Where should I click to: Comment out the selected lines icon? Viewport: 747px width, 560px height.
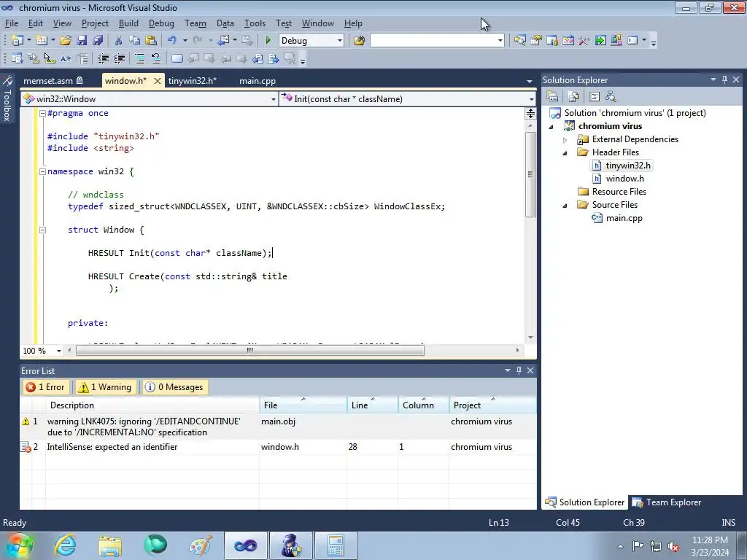pyautogui.click(x=140, y=58)
